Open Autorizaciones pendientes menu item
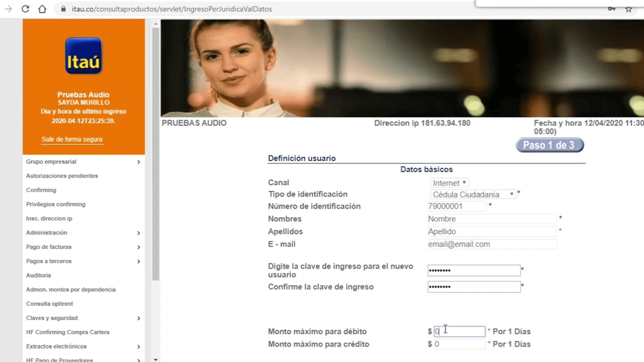The height and width of the screenshot is (362, 644). coord(62,176)
